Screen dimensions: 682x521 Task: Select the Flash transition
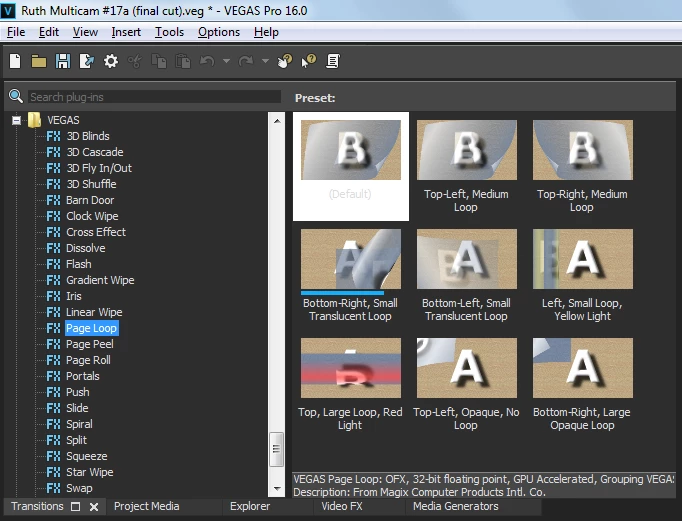(x=79, y=264)
